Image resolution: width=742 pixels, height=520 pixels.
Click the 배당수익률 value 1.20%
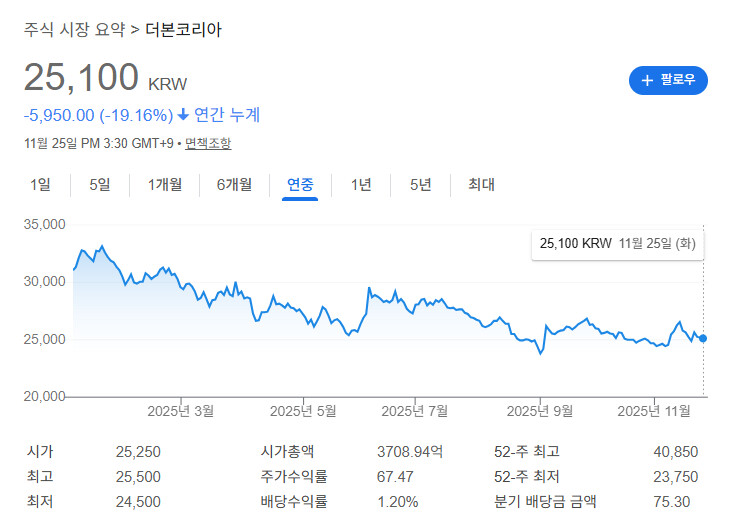[x=398, y=502]
